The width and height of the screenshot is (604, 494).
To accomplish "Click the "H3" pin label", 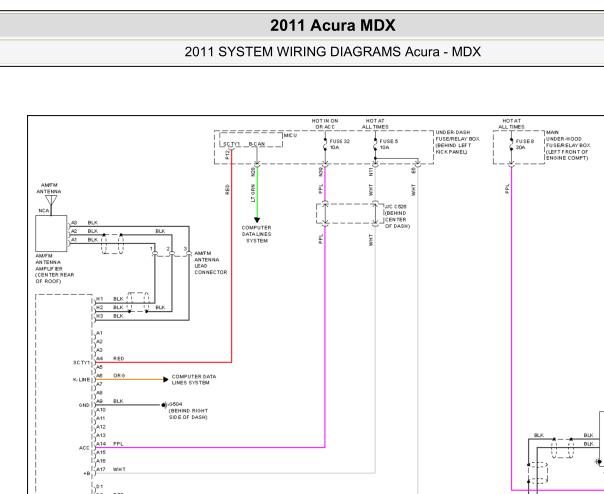I will coord(100,316).
